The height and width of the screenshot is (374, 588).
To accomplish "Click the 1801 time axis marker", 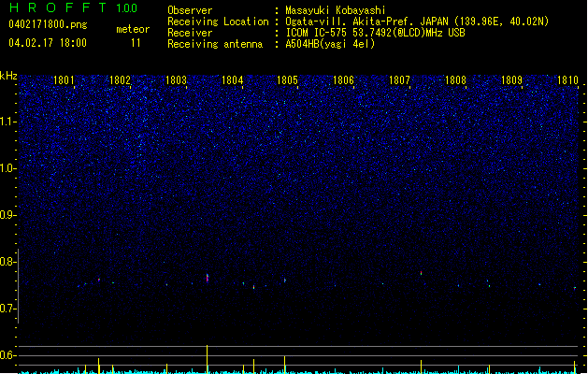I will coord(64,80).
